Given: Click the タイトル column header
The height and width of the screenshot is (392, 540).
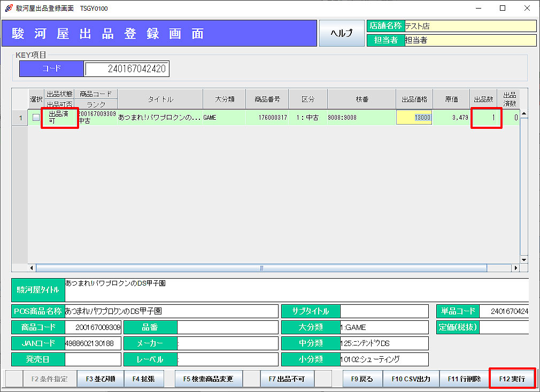Looking at the screenshot, I should (x=160, y=99).
